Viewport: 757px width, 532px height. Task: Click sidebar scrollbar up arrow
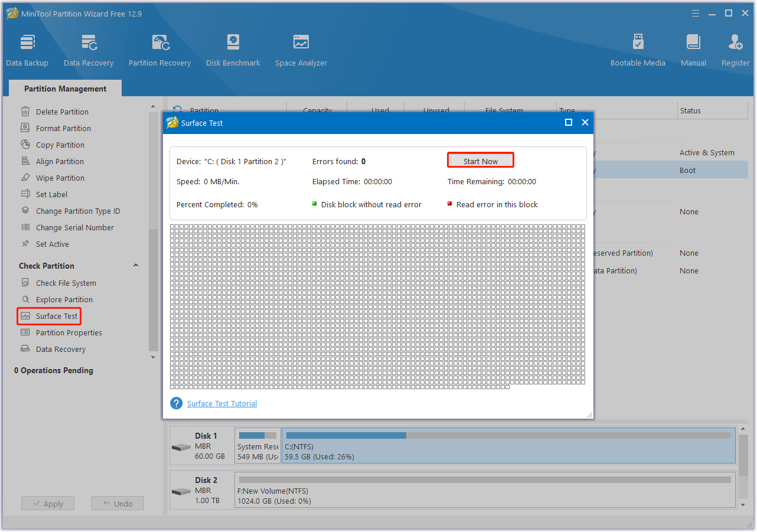click(x=154, y=106)
